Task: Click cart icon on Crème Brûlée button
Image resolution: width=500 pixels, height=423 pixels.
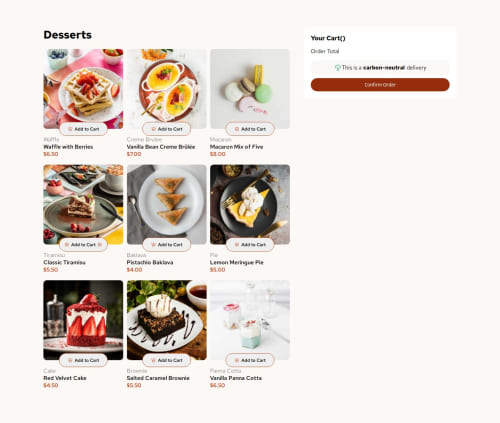Action: [x=153, y=129]
